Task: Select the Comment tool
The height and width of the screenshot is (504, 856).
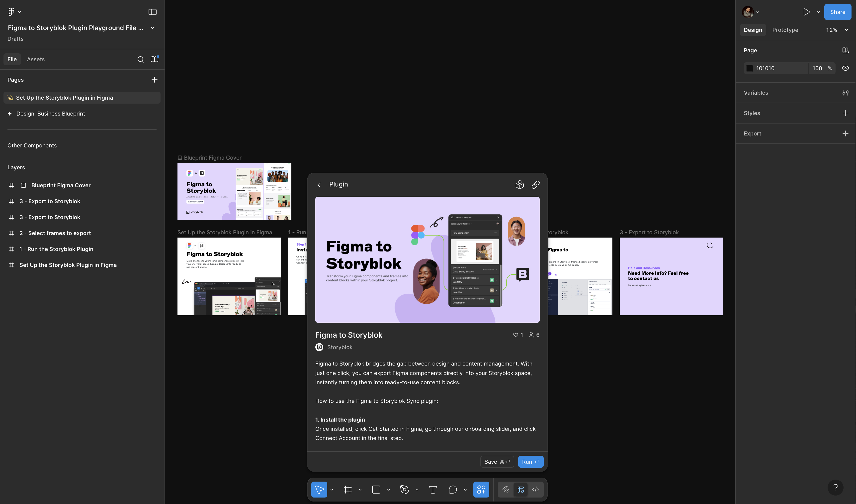Action: coord(452,489)
